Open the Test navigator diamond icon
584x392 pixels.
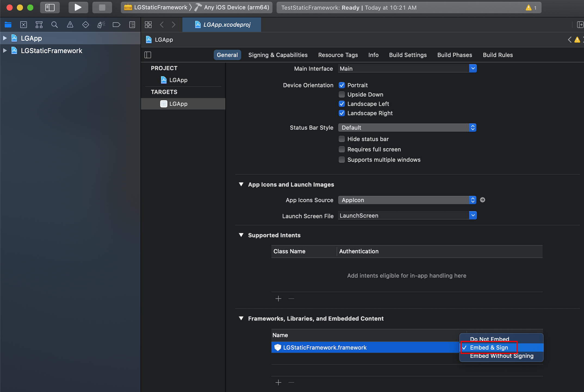click(x=86, y=25)
